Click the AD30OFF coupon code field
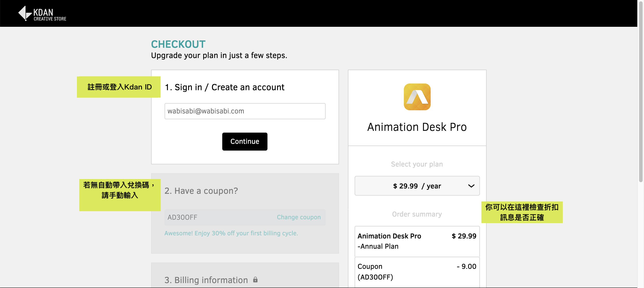 [x=245, y=217]
